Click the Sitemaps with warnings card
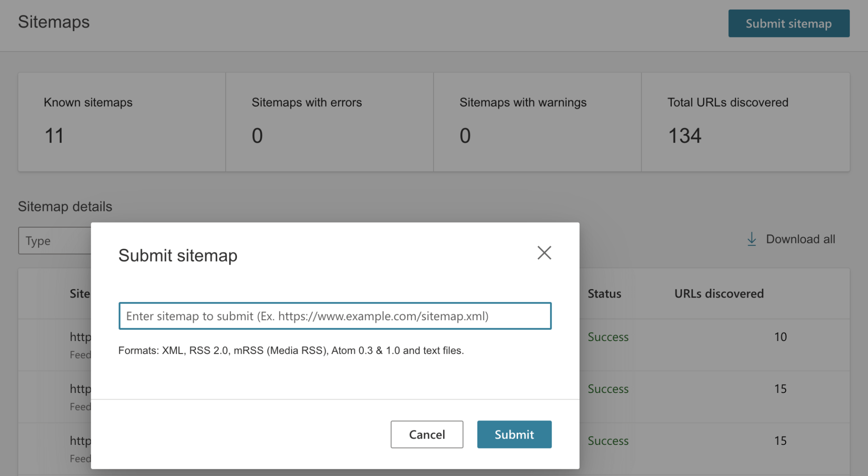Screen dimensions: 868x476 (537, 122)
